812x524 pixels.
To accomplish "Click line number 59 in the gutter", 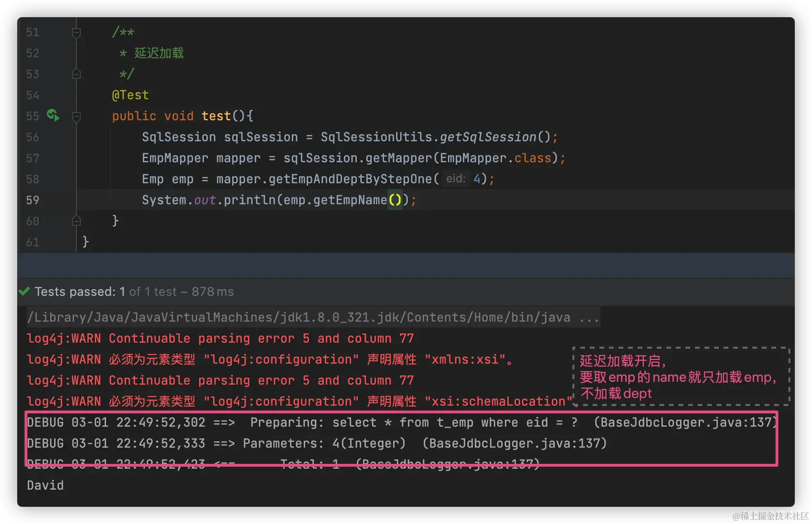I will click(x=32, y=200).
